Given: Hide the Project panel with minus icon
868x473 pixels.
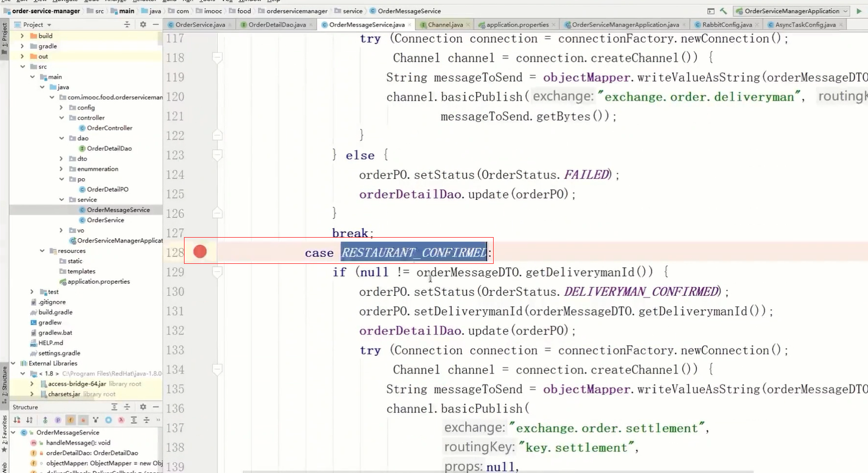Looking at the screenshot, I should [155, 24].
